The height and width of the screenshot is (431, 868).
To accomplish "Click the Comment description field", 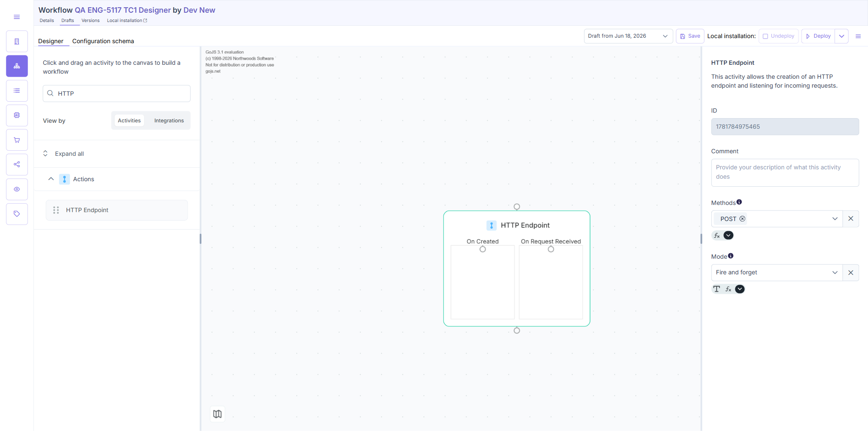I will tap(785, 173).
